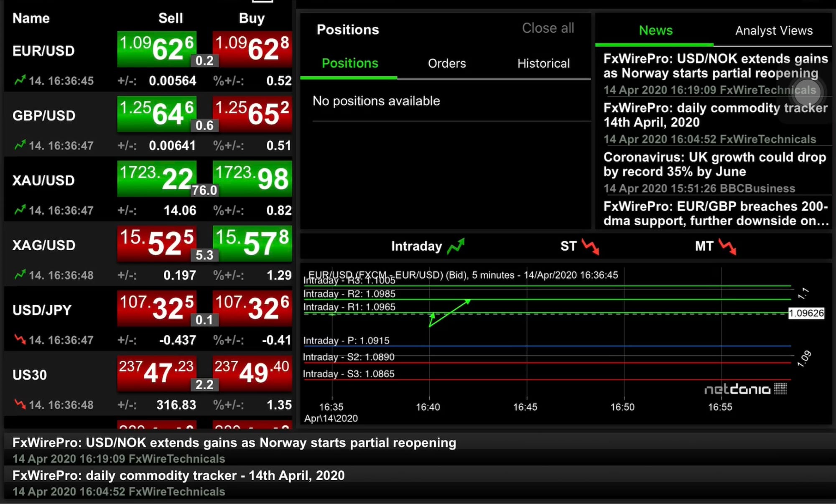Click the ST red downtrend arrow icon
Viewport: 836px width, 504px height.
tap(590, 246)
